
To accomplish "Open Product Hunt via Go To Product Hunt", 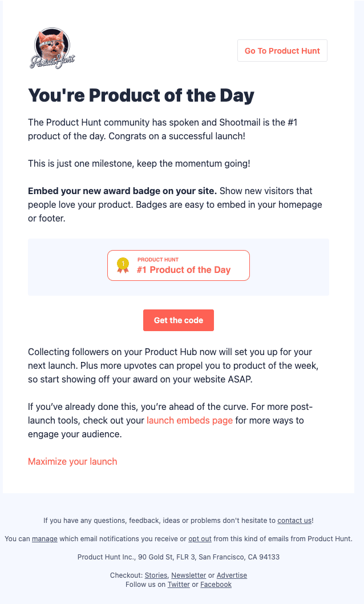I will (x=282, y=50).
